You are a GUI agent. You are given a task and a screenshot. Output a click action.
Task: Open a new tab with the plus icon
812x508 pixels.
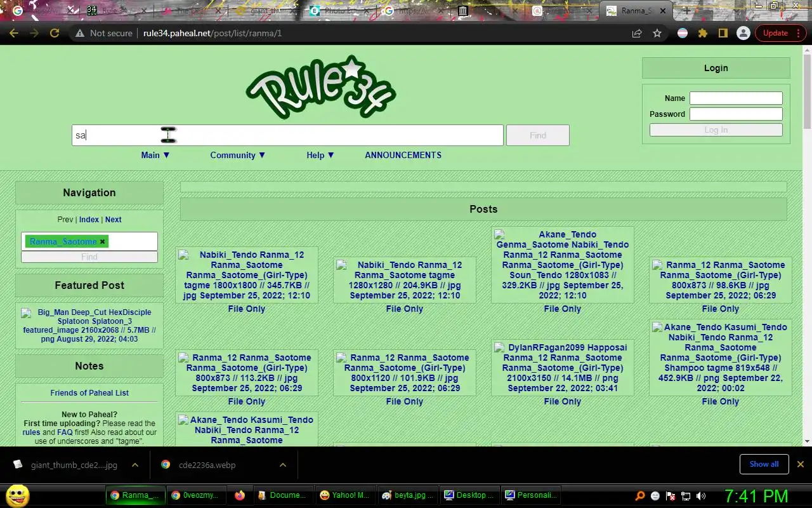coord(686,11)
